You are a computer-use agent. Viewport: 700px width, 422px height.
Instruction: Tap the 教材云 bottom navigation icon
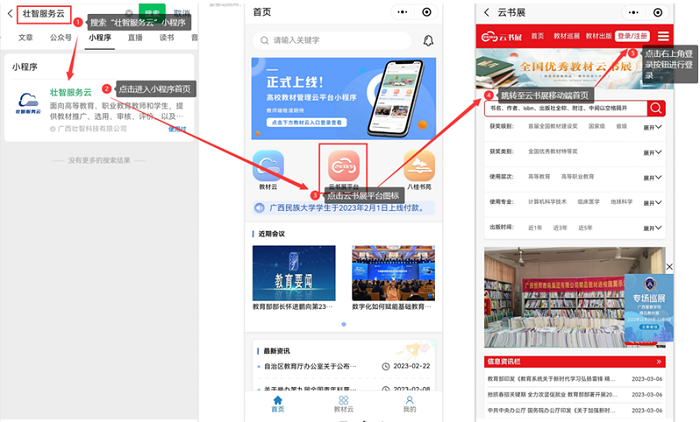click(343, 403)
